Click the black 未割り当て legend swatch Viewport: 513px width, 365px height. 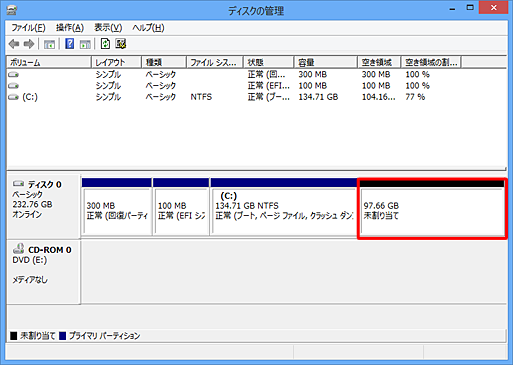click(x=14, y=336)
